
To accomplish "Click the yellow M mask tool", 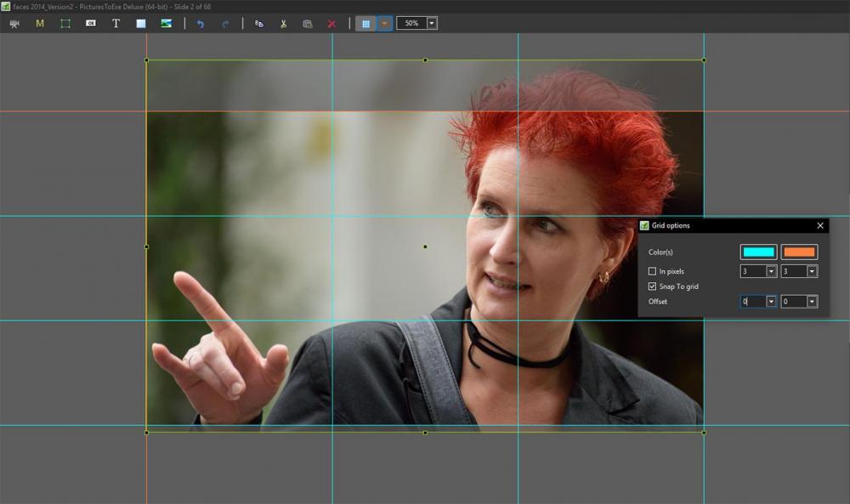I will [x=40, y=24].
